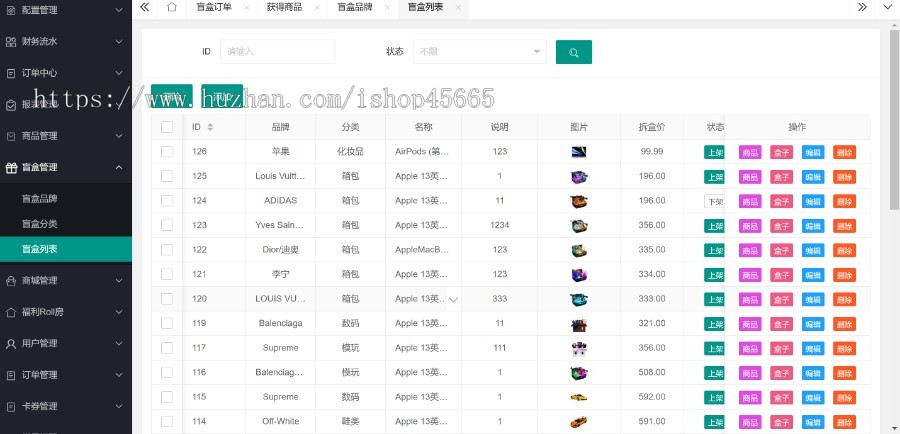
Task: Click the ID search input field
Action: coord(277,52)
